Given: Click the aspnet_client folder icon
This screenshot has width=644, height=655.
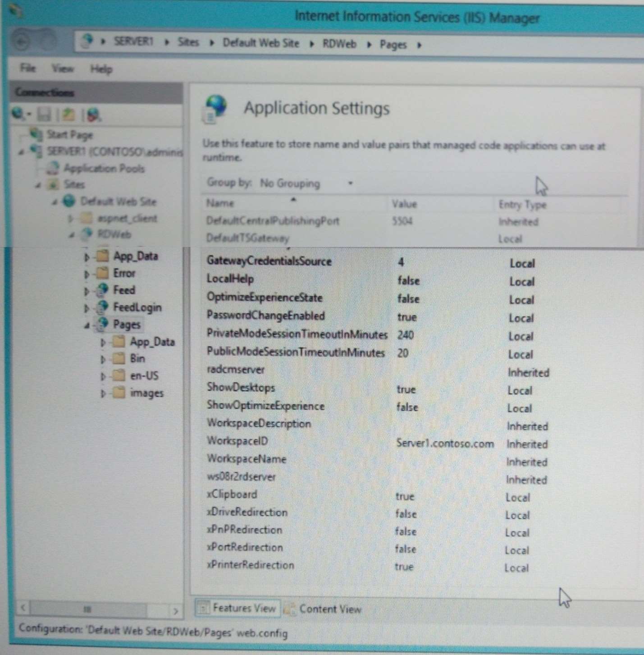Looking at the screenshot, I should tap(86, 218).
